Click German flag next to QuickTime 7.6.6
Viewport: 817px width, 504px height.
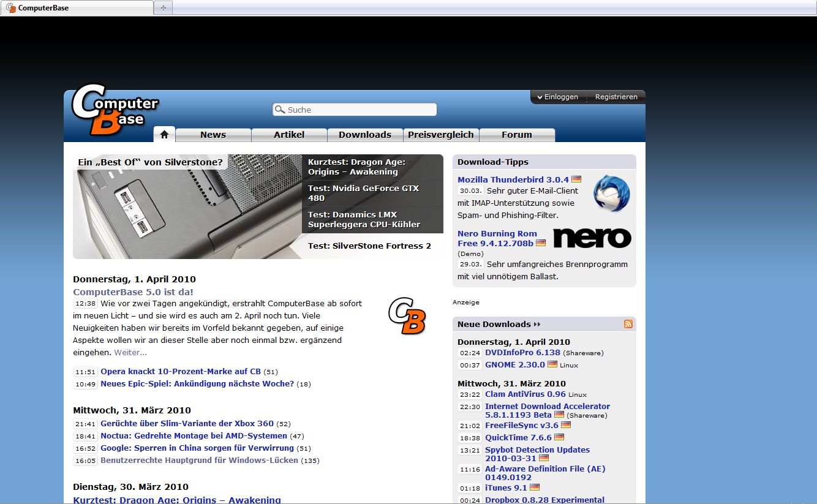[x=559, y=437]
